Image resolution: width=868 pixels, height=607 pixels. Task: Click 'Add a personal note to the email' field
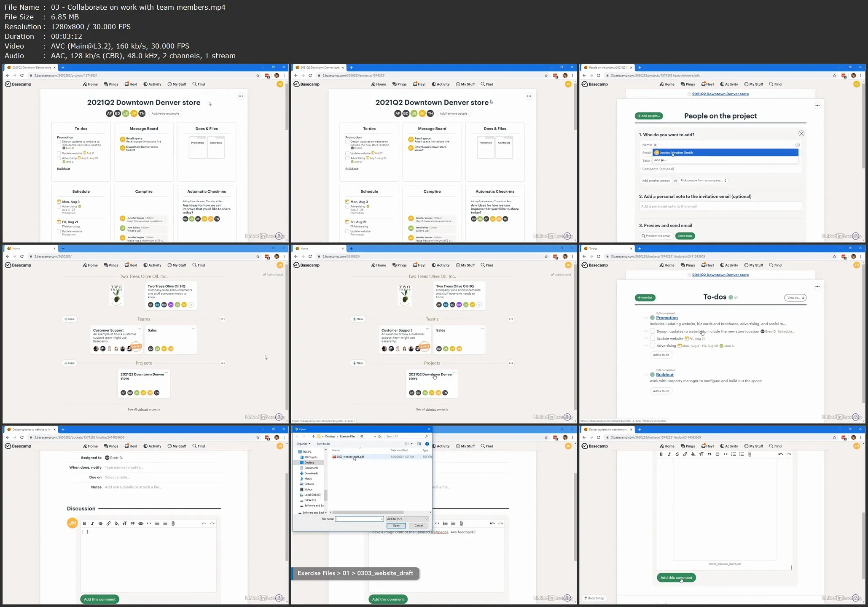[720, 206]
